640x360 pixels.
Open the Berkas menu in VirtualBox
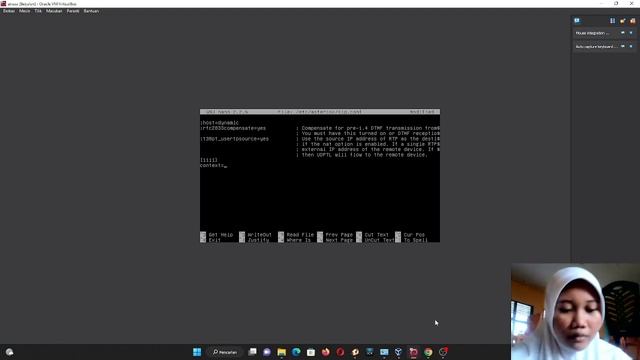point(9,11)
